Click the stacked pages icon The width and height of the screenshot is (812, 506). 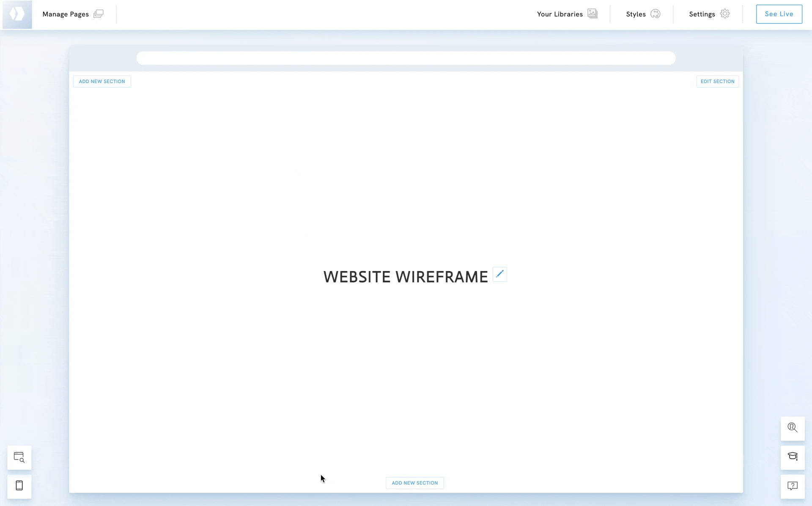tap(99, 14)
